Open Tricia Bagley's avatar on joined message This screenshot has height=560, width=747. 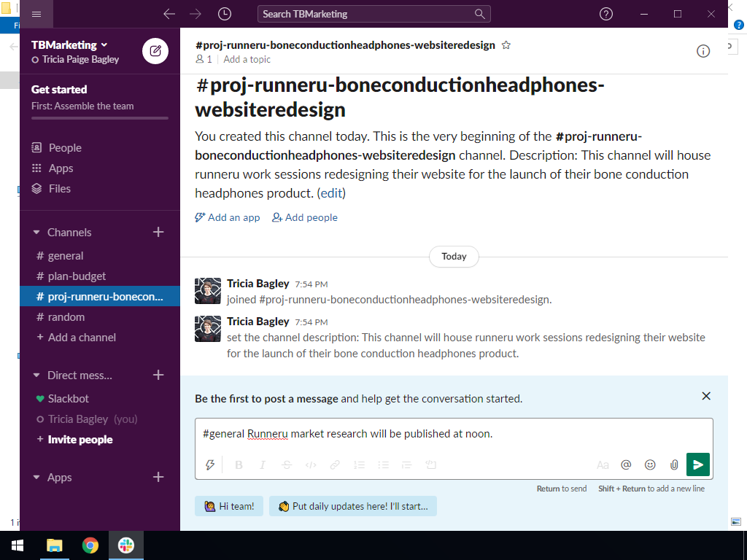(x=208, y=291)
